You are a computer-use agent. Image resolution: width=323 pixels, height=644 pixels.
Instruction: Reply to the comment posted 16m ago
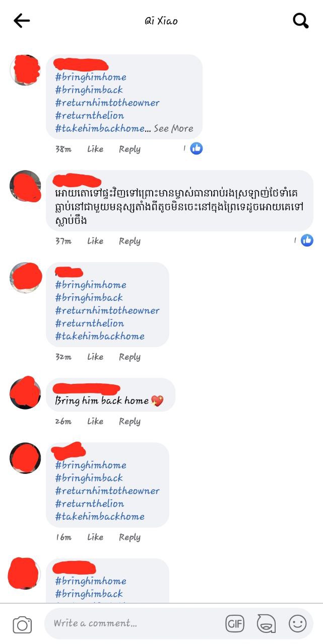130,537
